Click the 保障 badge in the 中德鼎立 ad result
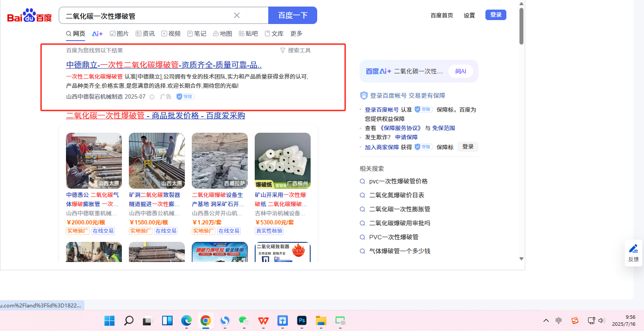Viewport: 644px width, 331px height. pos(186,97)
